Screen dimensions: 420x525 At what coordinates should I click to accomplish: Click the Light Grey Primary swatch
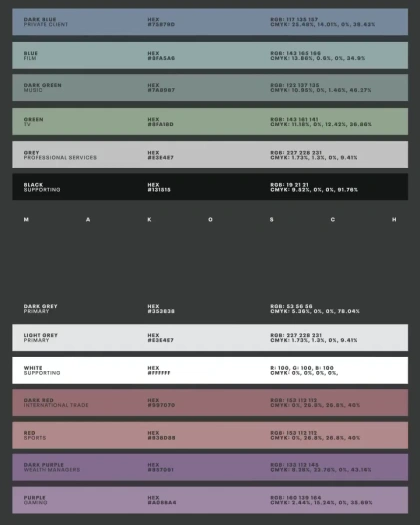click(x=210, y=338)
